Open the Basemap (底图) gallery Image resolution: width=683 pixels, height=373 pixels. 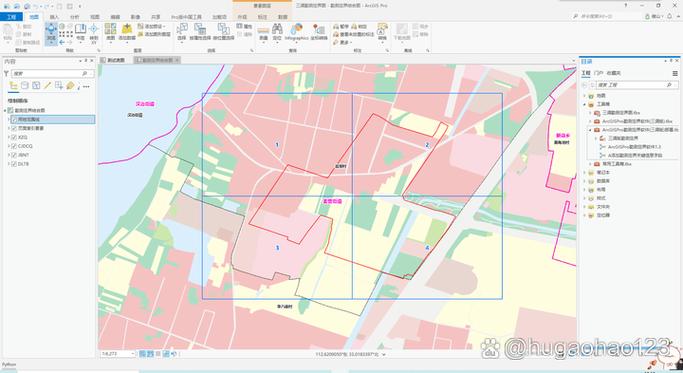click(111, 33)
